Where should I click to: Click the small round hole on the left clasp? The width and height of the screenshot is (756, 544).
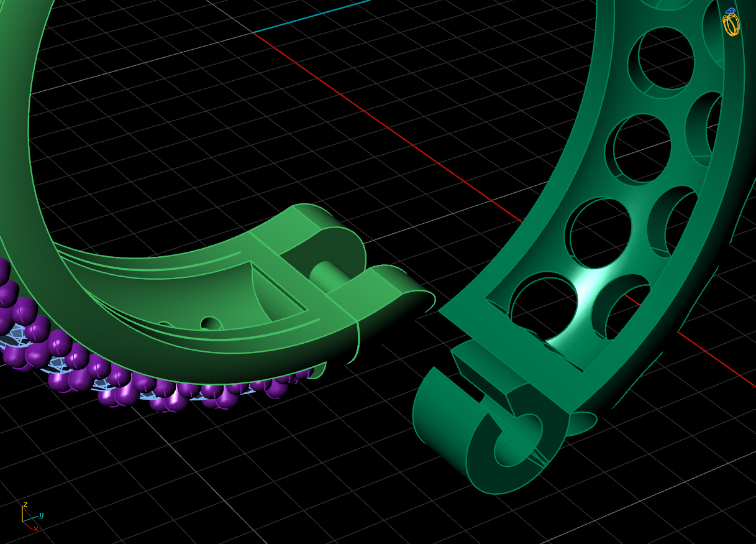(x=211, y=323)
